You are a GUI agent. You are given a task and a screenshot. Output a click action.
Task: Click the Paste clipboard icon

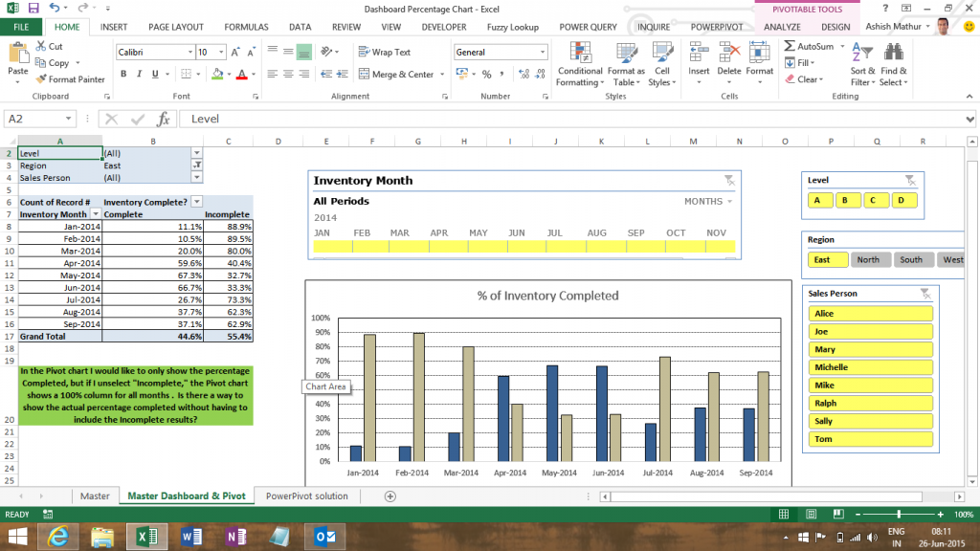click(x=18, y=55)
